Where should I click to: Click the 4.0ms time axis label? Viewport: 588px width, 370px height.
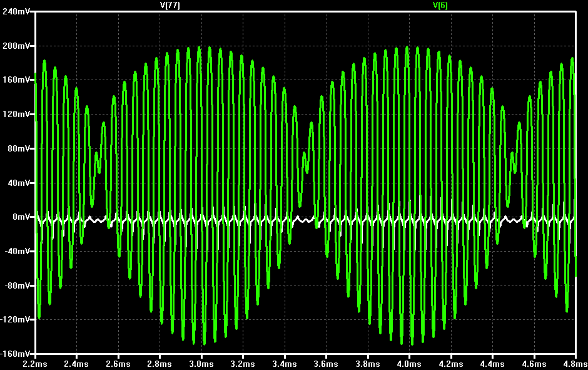(409, 364)
